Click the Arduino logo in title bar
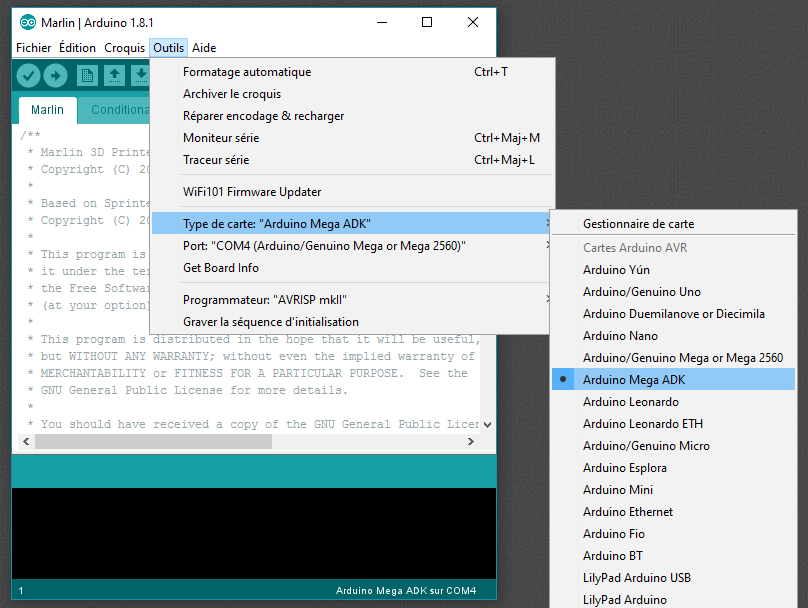The image size is (808, 608). pos(27,22)
